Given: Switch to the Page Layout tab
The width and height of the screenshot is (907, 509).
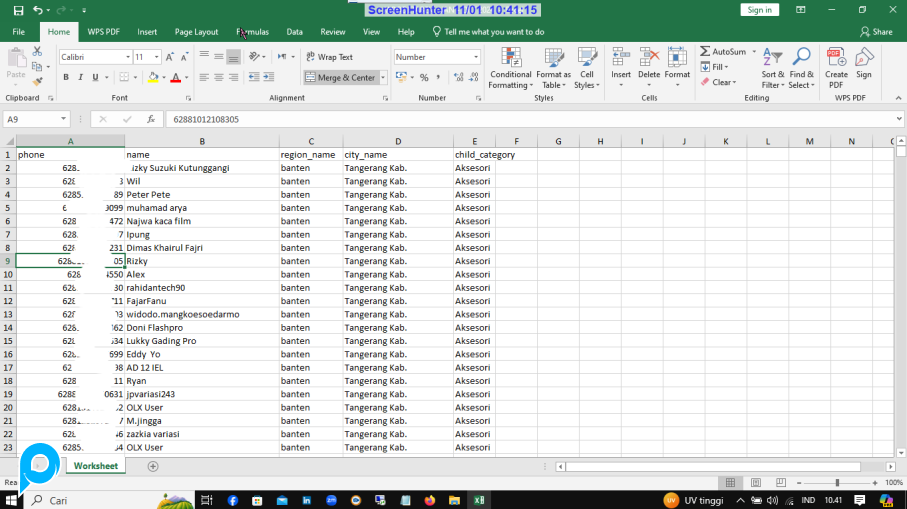Looking at the screenshot, I should click(x=196, y=32).
